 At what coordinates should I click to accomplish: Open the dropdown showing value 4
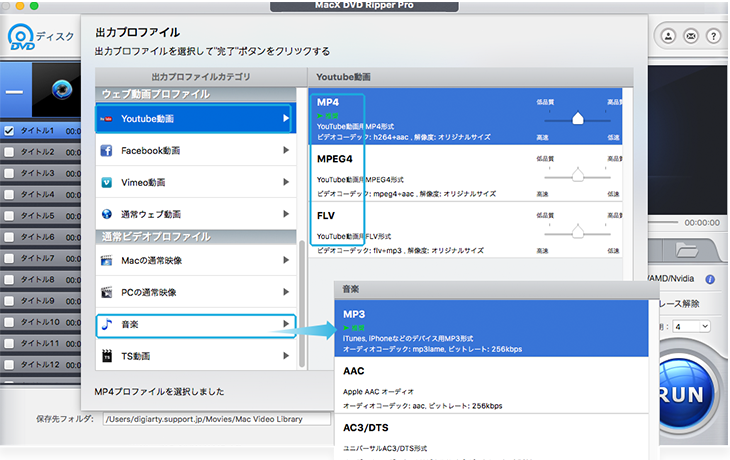pos(692,327)
